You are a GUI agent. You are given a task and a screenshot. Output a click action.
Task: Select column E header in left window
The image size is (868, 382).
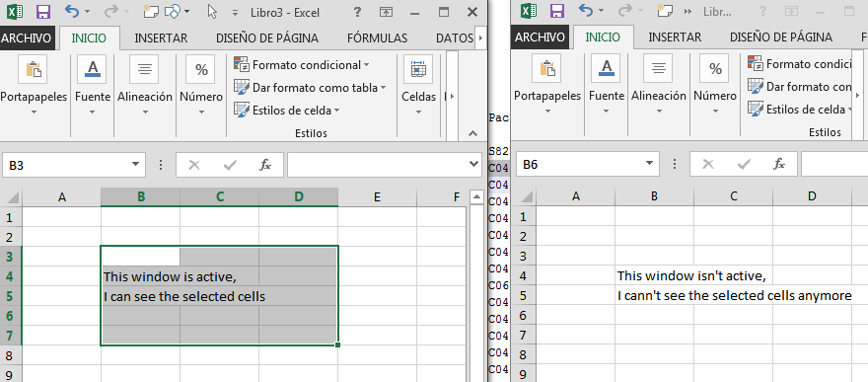click(377, 196)
